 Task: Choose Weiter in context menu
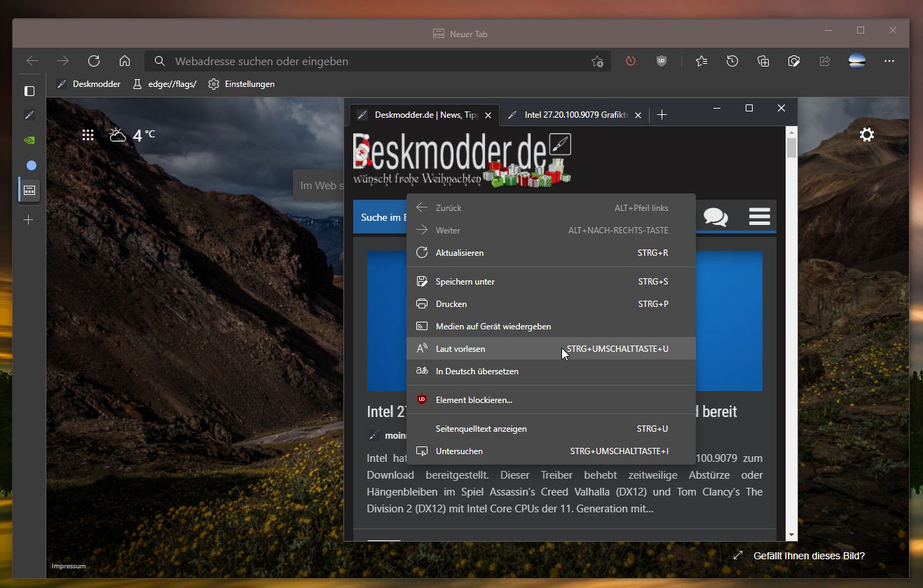pos(551,230)
